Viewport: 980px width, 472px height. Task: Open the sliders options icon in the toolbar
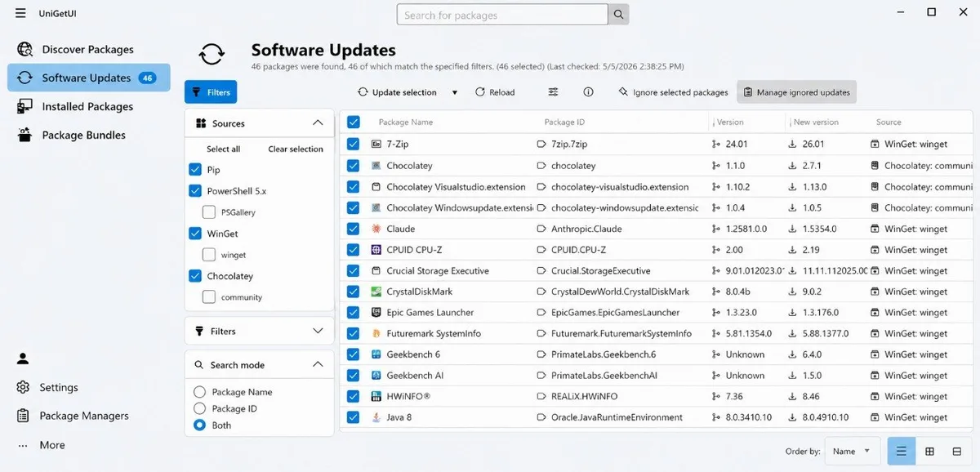[554, 92]
